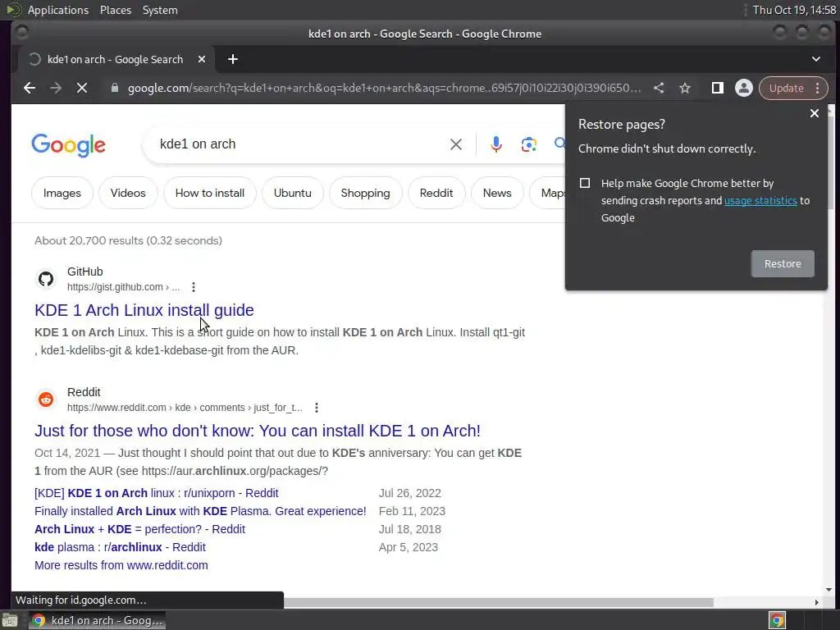Open a new tab with plus
This screenshot has height=630, width=840.
(x=232, y=59)
